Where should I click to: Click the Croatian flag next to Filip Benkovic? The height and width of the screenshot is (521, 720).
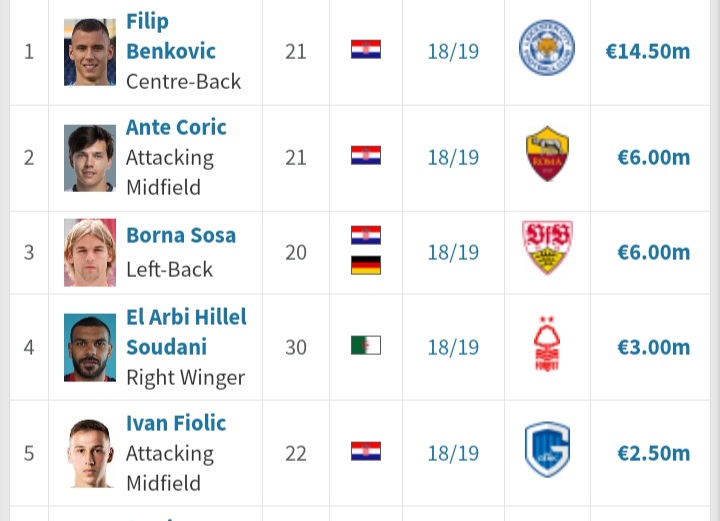click(366, 49)
